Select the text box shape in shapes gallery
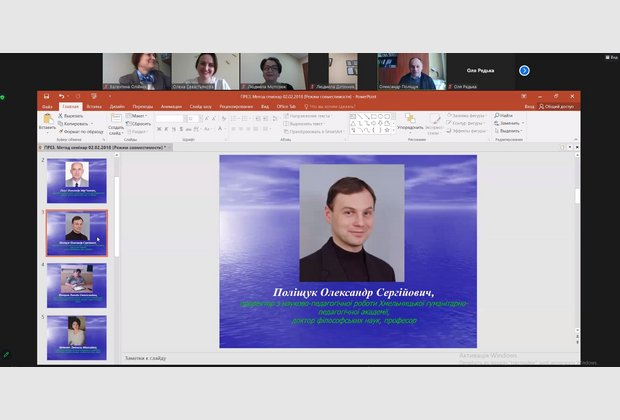This screenshot has width=620, height=420. (353, 116)
